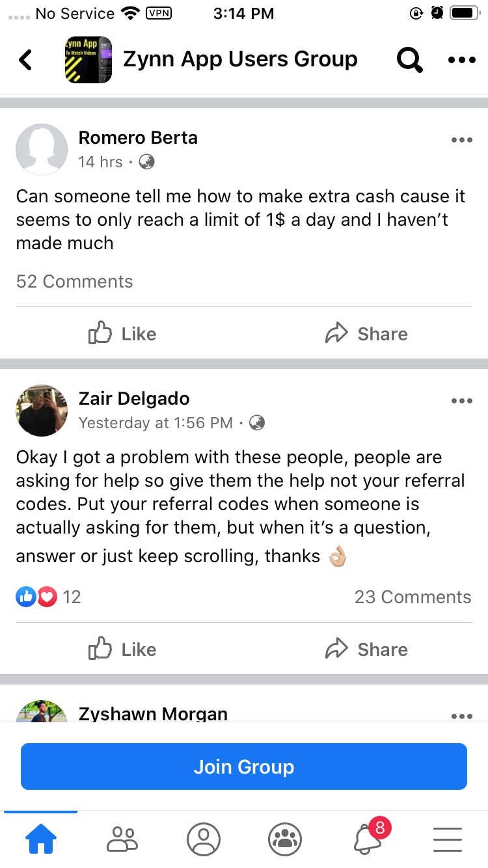Expand options menu on Romero Berta's post

tap(461, 140)
